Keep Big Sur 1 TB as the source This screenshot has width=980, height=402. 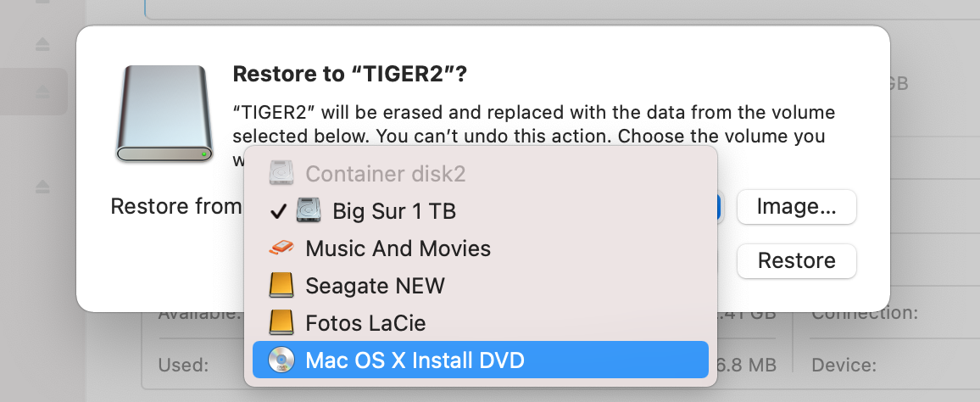480,210
